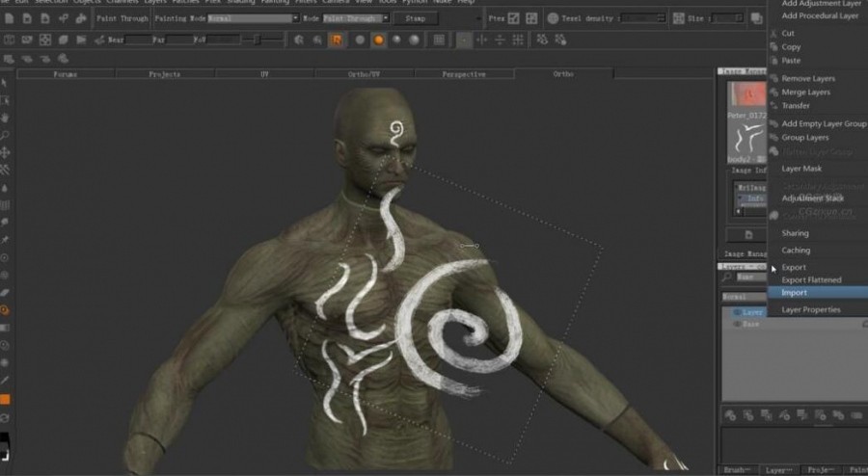Viewport: 868px width, 476px height.
Task: Choose Copy in the context menu
Action: pyautogui.click(x=791, y=47)
